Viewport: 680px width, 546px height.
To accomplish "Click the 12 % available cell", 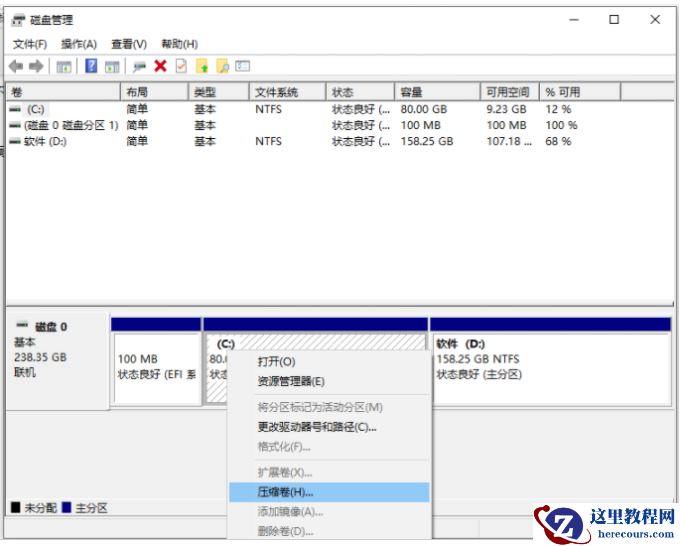I will [558, 109].
